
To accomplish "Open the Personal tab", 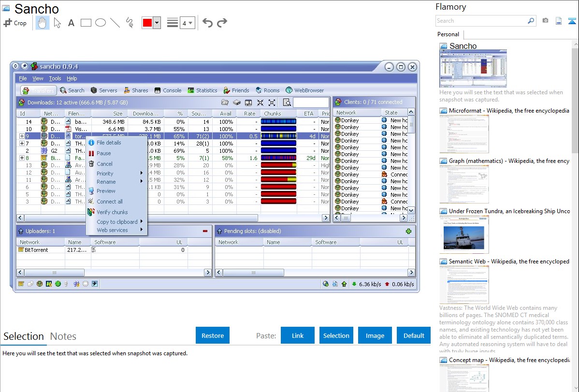I will (x=448, y=34).
